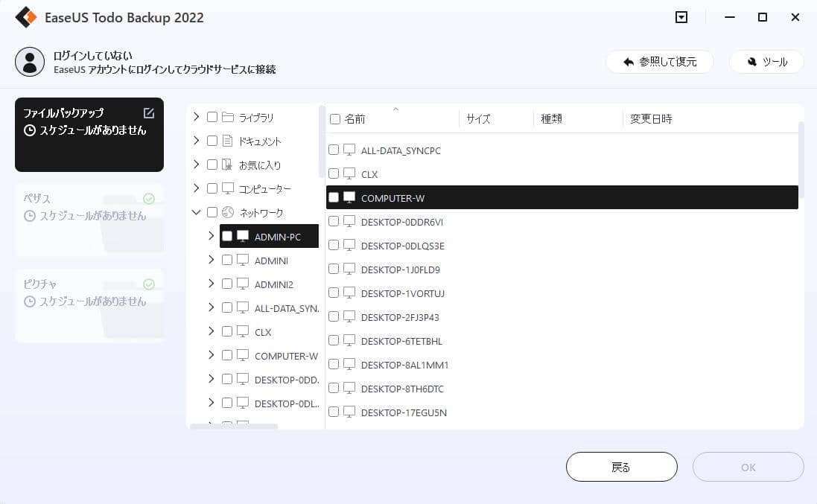Select DESKTOP-0DL.. item in tree
This screenshot has height=504, width=817.
[287, 403]
